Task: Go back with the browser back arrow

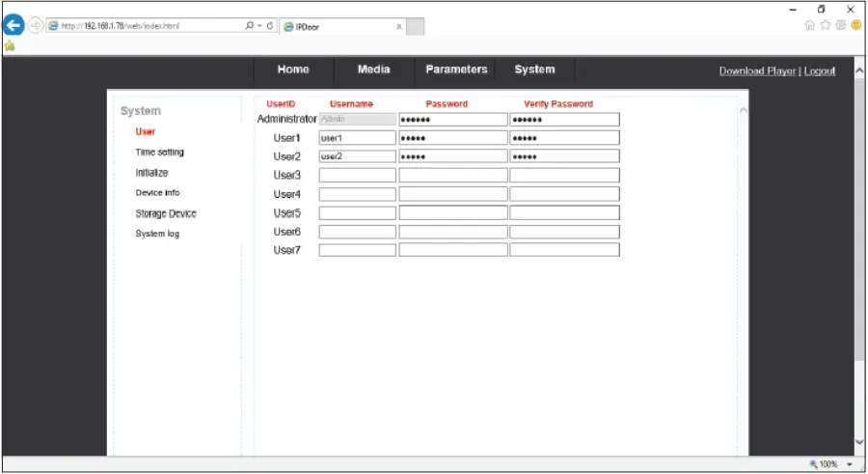Action: tap(14, 25)
